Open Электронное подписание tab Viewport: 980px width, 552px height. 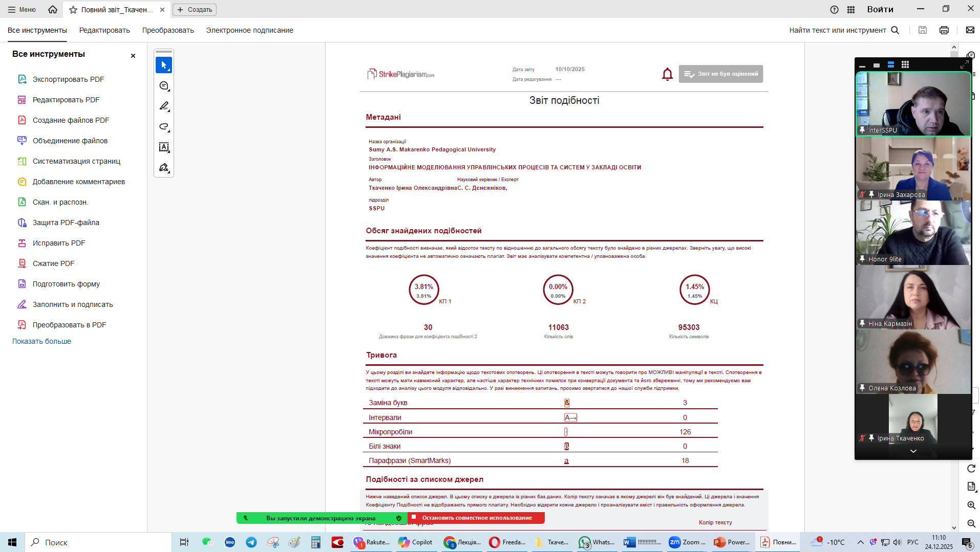(249, 30)
